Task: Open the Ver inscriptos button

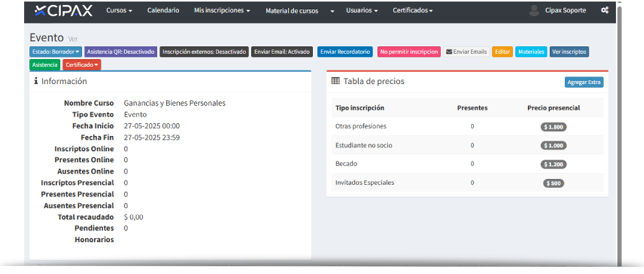Action: point(569,52)
